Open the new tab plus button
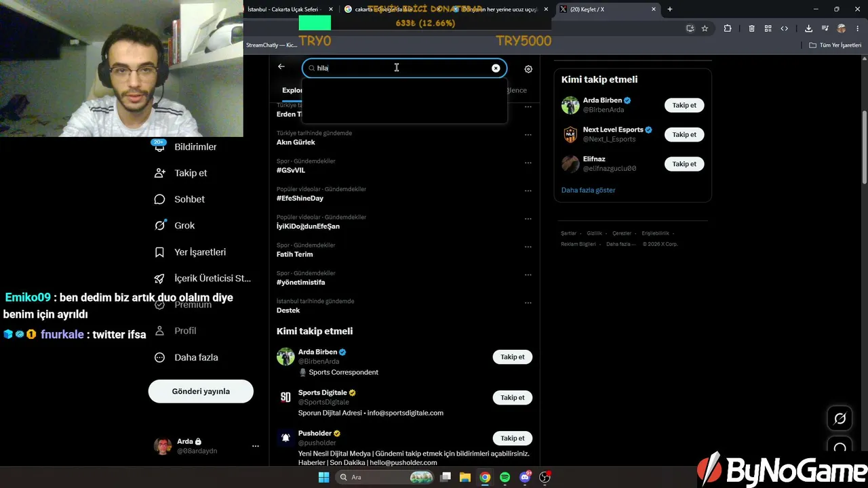The image size is (868, 488). click(x=670, y=9)
